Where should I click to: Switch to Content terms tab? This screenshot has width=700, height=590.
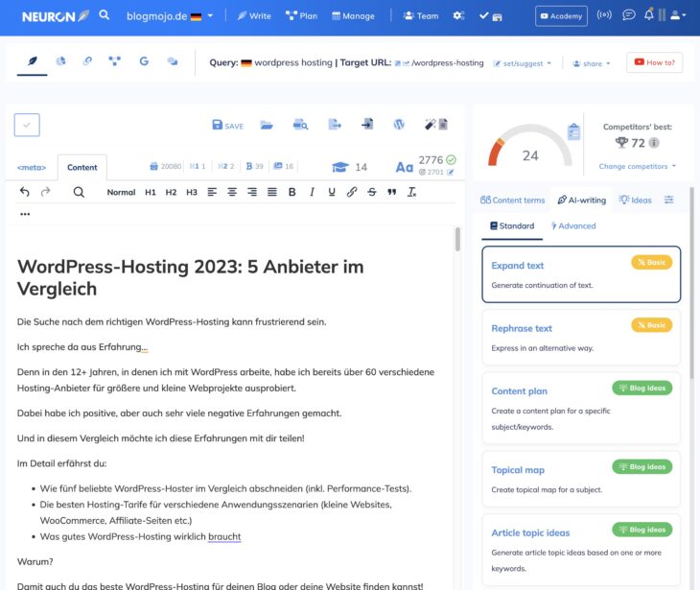pos(512,201)
